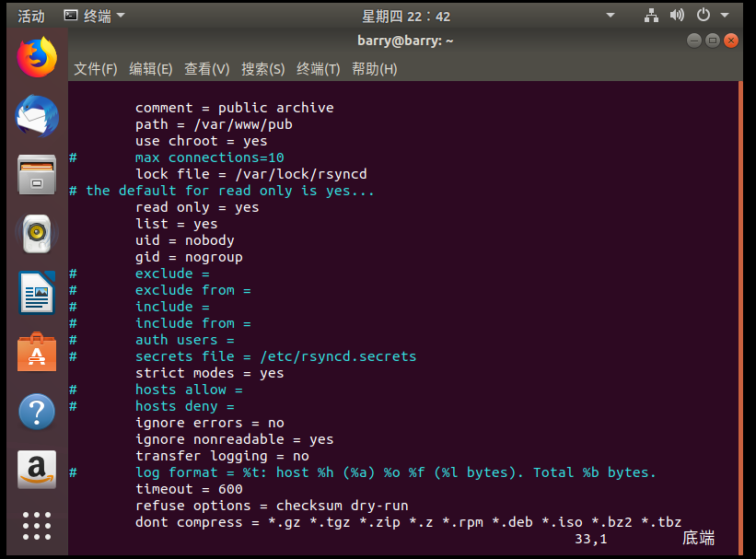Open the 文件(F) menu

(96, 69)
